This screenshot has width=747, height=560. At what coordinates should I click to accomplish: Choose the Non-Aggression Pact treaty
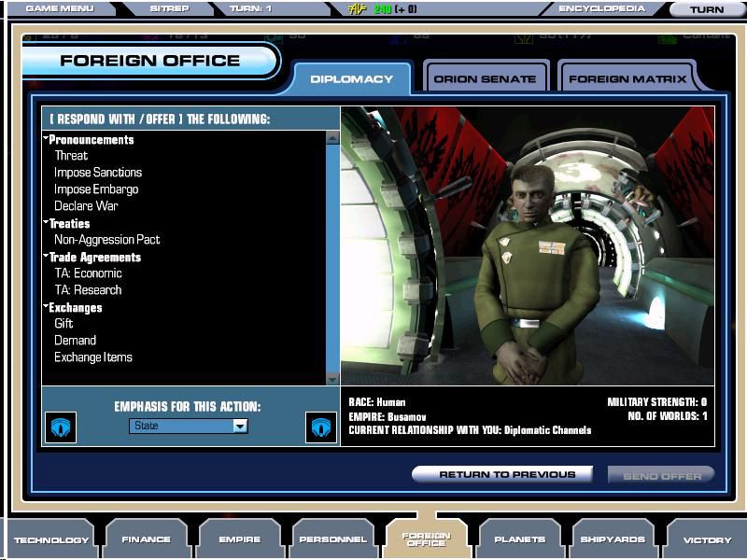click(x=106, y=240)
